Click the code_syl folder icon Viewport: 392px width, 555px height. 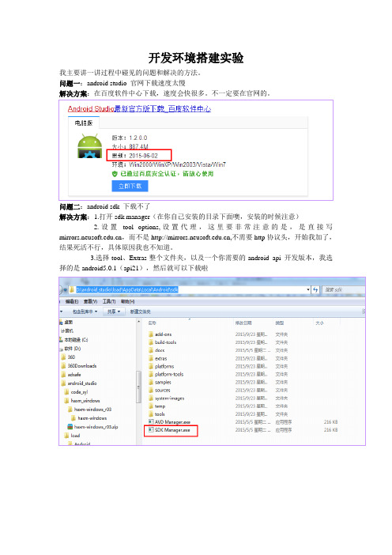(x=66, y=392)
